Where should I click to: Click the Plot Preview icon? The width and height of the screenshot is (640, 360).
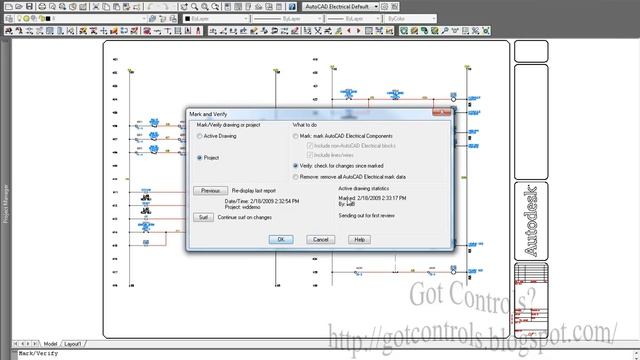click(52, 7)
